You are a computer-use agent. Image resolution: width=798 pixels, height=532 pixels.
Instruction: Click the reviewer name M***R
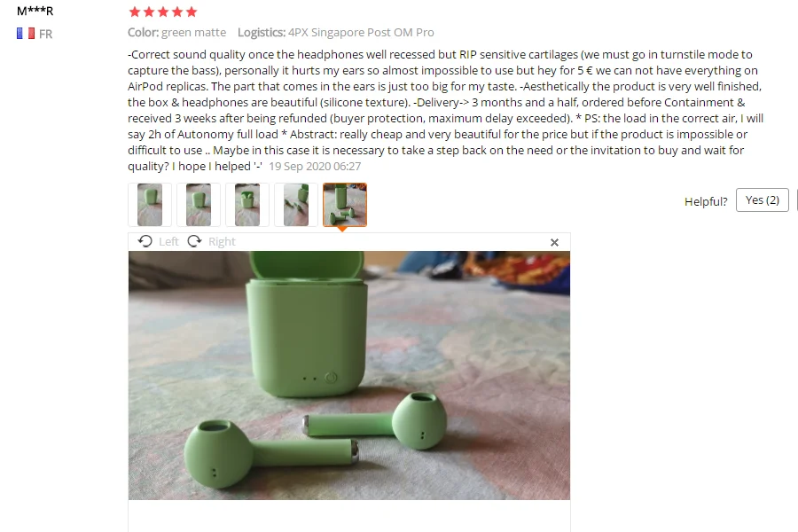click(35, 11)
